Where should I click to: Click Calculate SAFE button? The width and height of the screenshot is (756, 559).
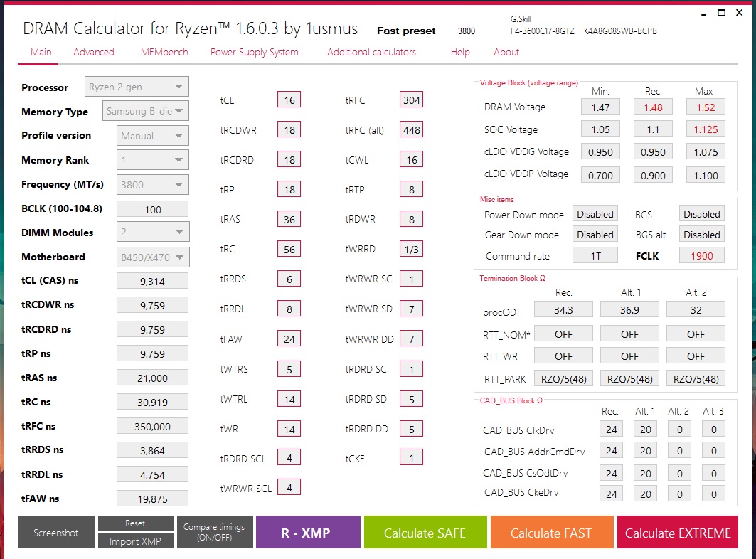click(x=425, y=532)
